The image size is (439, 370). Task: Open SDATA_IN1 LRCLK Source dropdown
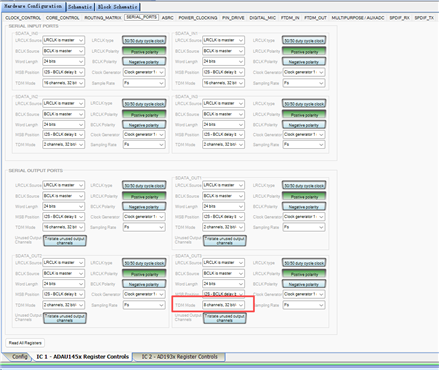tap(223, 40)
